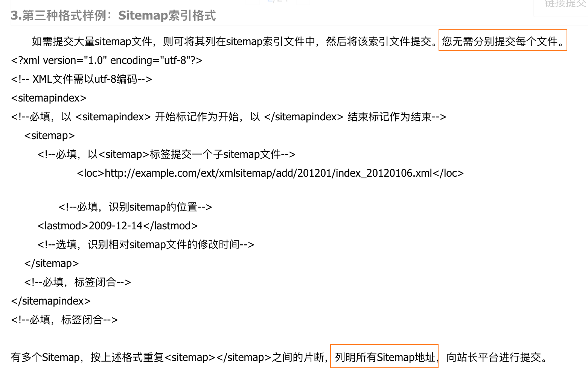Click the last comment line 必填，标签闭合

(64, 320)
